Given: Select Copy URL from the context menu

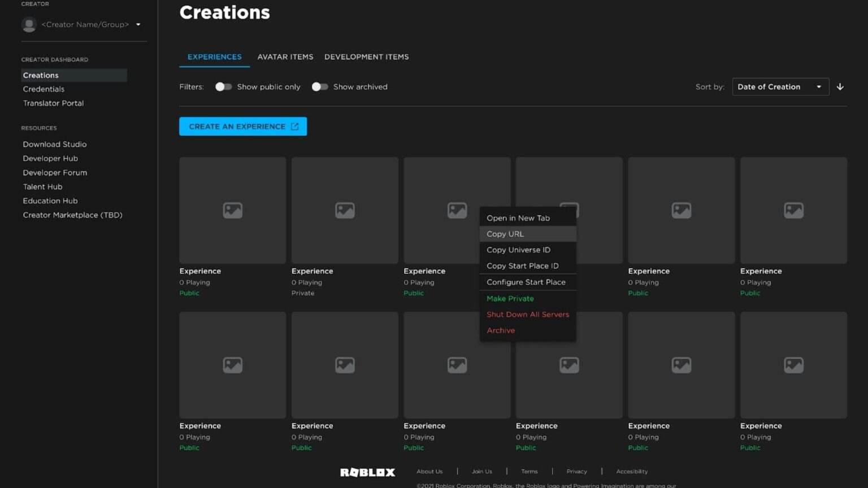Looking at the screenshot, I should (x=505, y=233).
